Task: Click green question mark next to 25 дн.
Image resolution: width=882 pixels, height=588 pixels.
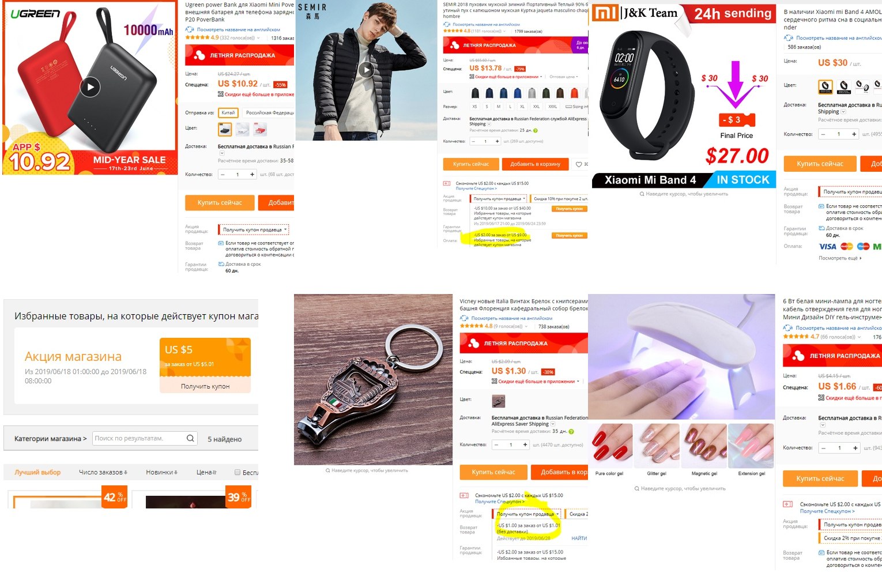Action: tap(536, 130)
